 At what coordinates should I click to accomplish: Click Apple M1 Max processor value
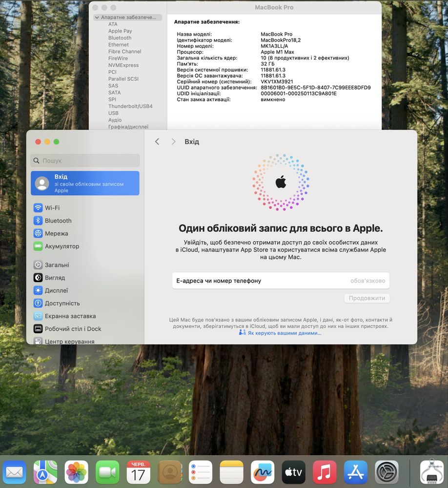click(x=277, y=52)
